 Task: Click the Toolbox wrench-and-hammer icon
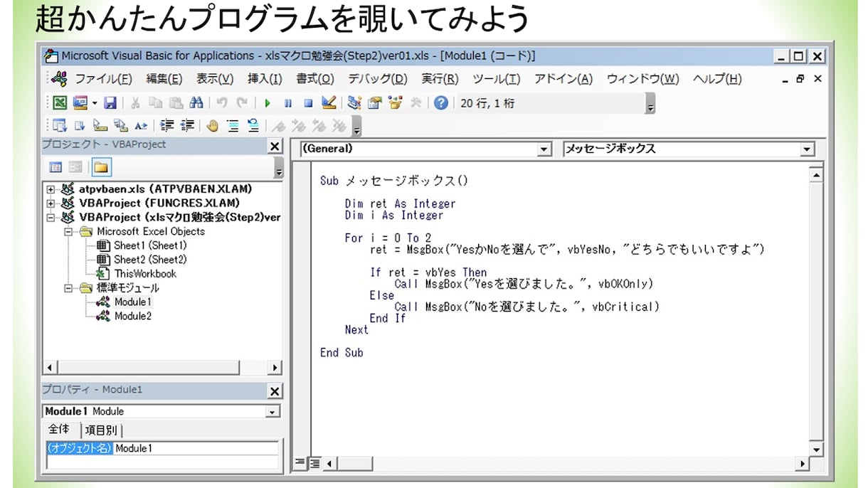tap(416, 103)
